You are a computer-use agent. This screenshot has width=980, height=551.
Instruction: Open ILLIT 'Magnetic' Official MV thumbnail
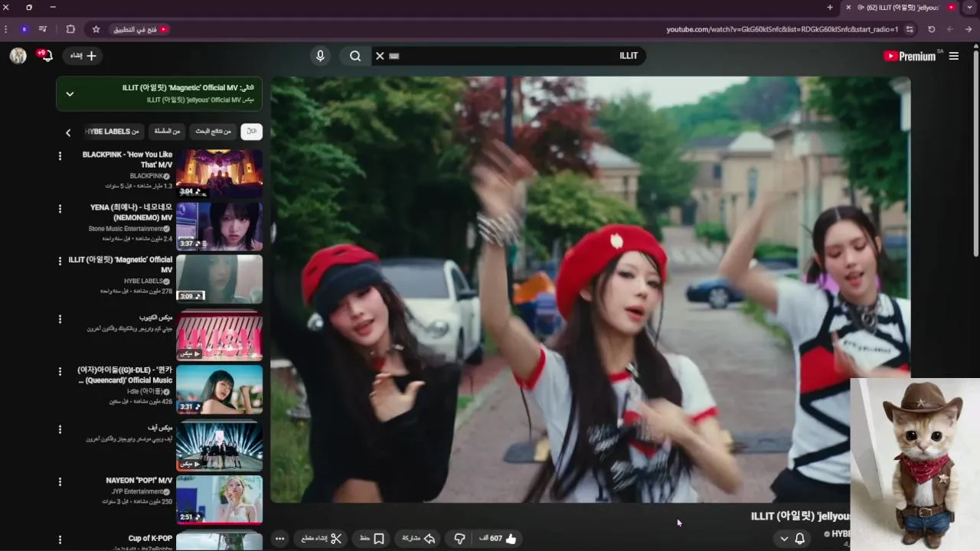pos(219,279)
